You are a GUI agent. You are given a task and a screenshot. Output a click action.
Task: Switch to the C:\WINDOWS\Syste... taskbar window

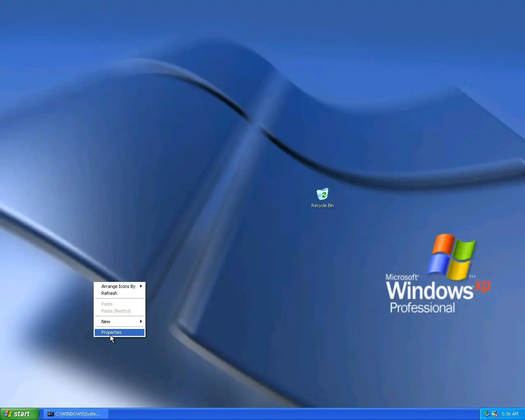tap(76, 414)
